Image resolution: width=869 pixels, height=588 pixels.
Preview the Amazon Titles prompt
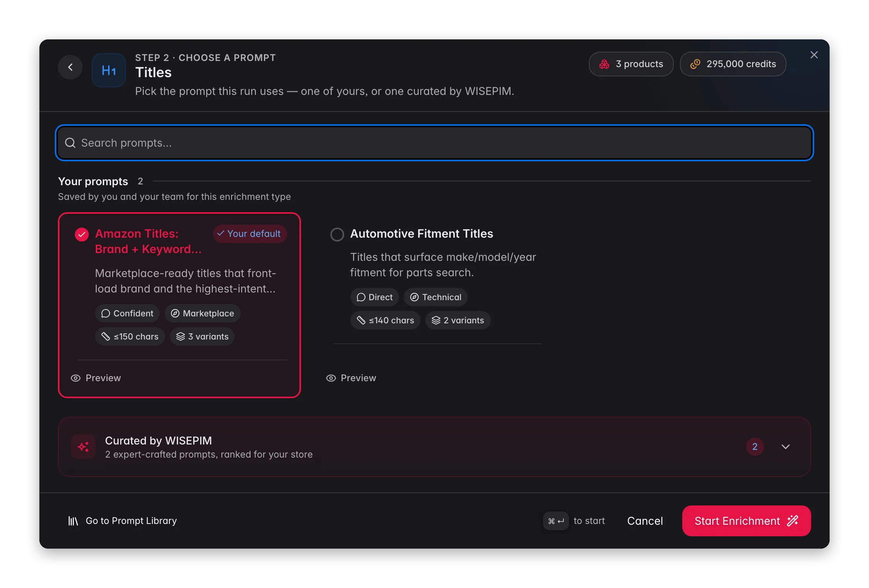[x=96, y=378]
